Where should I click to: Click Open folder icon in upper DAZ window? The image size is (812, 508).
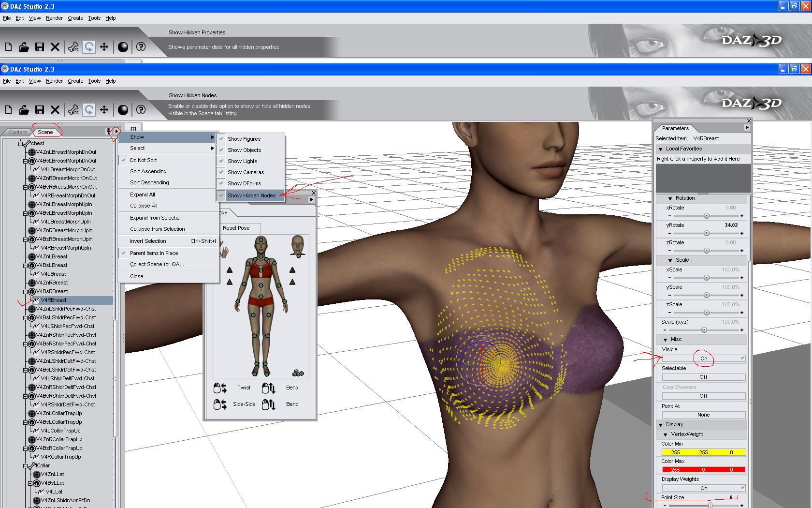[24, 47]
